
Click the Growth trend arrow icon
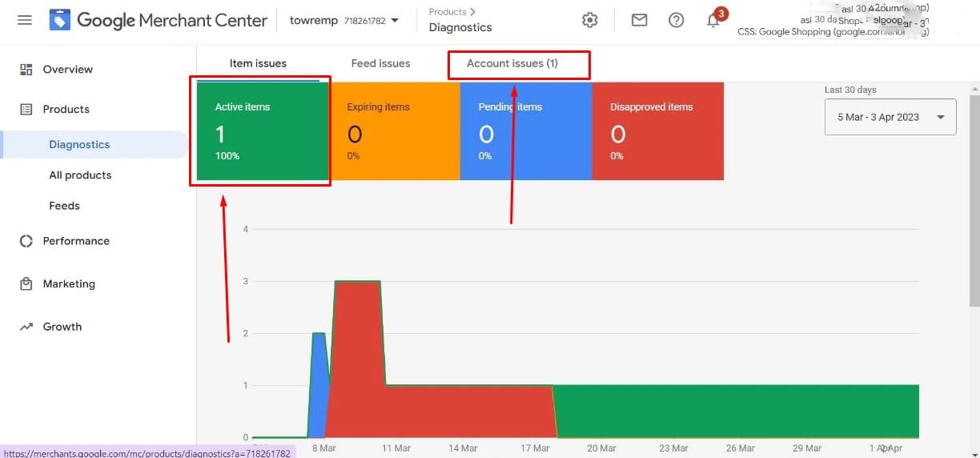[26, 327]
